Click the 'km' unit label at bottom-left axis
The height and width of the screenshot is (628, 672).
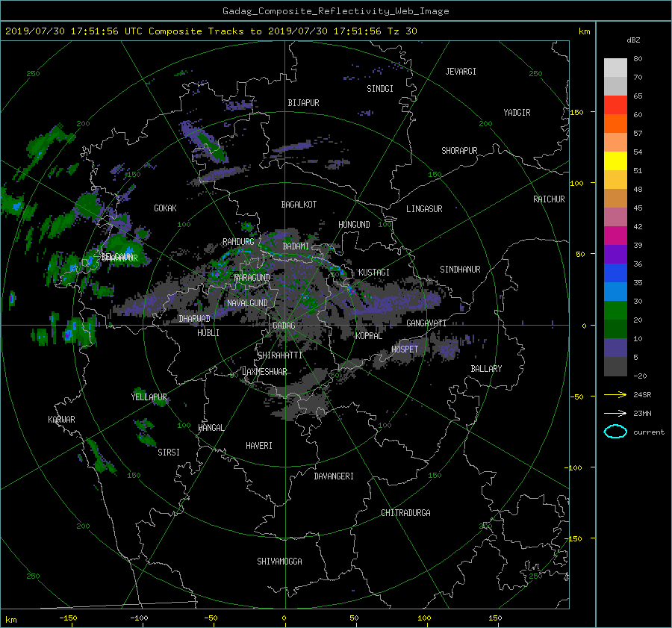pyautogui.click(x=10, y=620)
